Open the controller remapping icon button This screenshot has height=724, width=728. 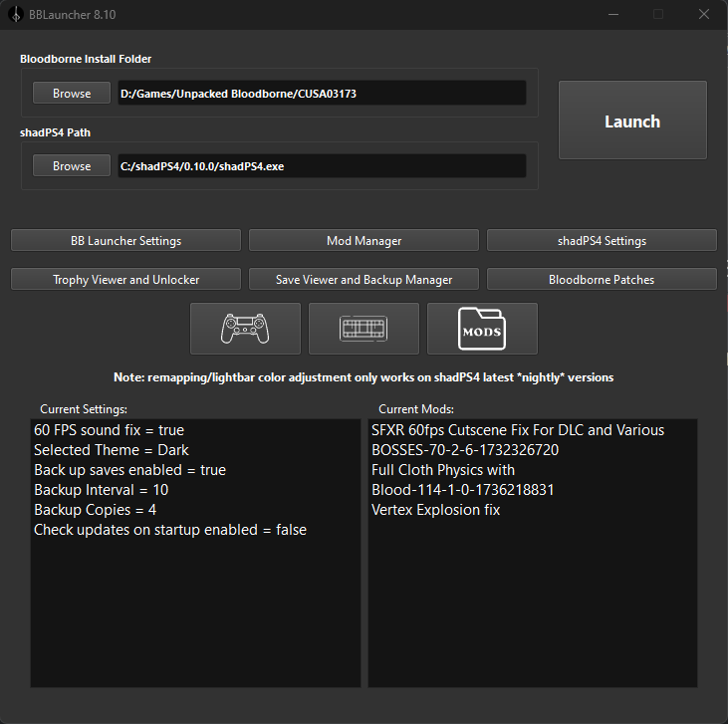[x=245, y=329]
